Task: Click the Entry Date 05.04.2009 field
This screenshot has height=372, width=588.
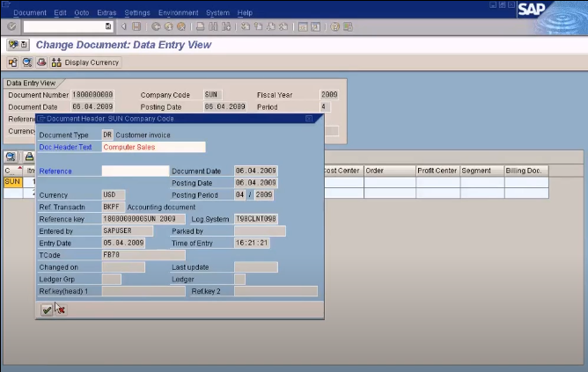Action: 123,243
